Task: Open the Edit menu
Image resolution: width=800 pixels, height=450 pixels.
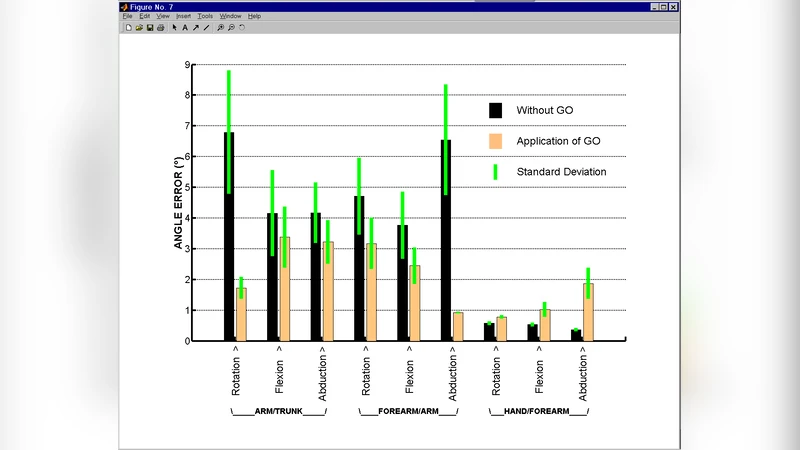Action: pos(145,16)
